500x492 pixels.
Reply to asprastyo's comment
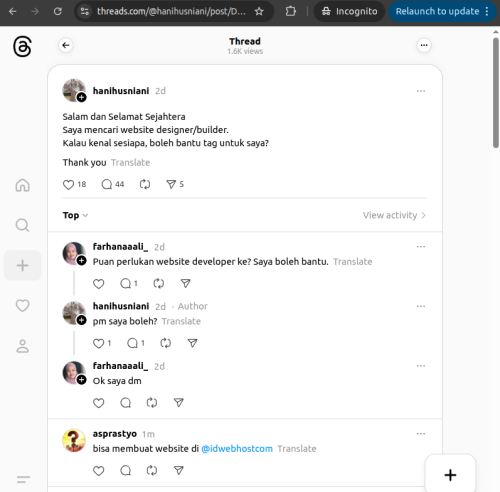click(125, 471)
